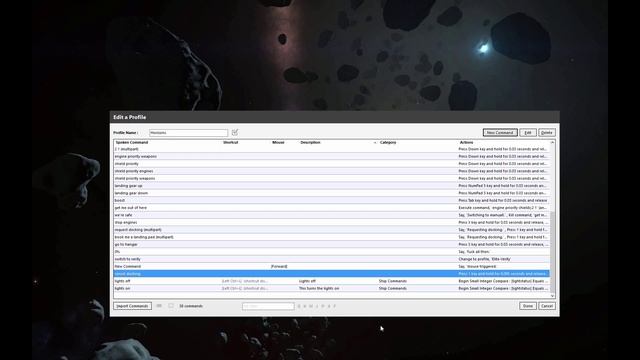Click the 'Execute command' action cell
This screenshot has width=640, height=360.
[x=503, y=208]
